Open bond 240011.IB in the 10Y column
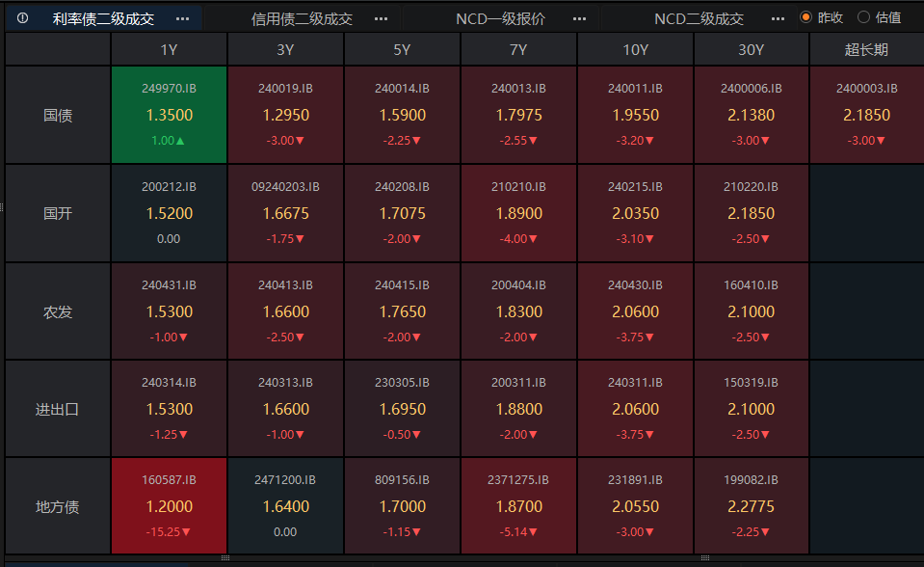 click(x=635, y=115)
